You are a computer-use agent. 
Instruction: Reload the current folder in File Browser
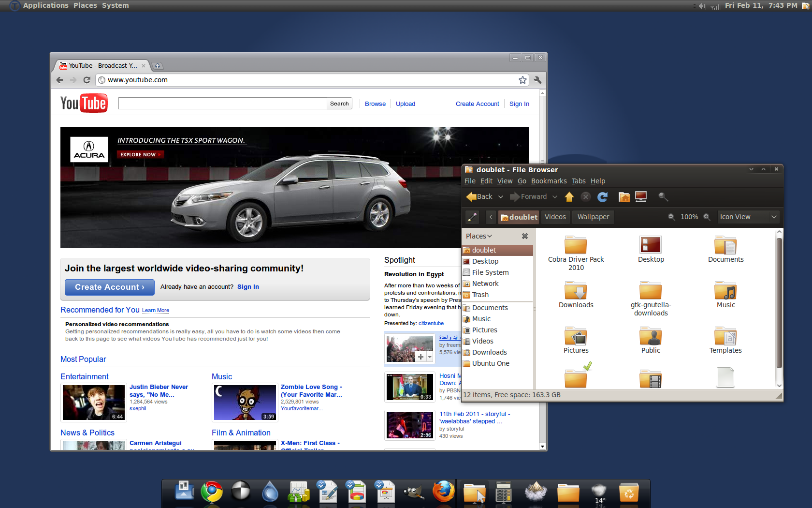point(602,197)
